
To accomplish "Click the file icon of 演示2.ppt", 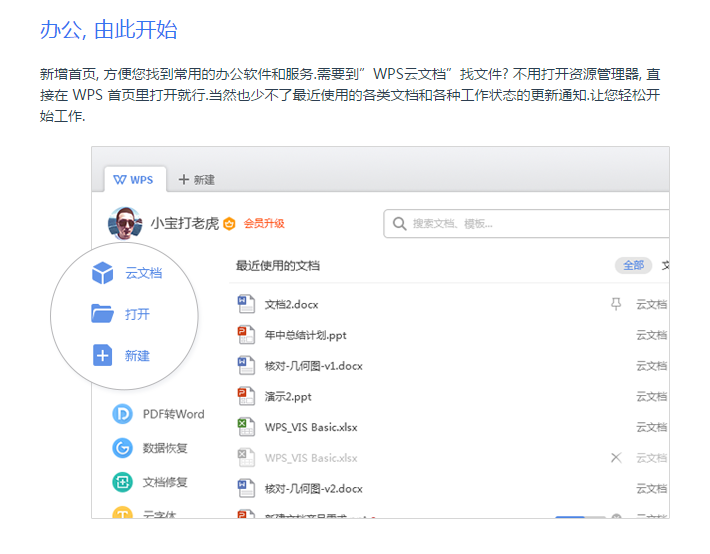I will pyautogui.click(x=246, y=396).
